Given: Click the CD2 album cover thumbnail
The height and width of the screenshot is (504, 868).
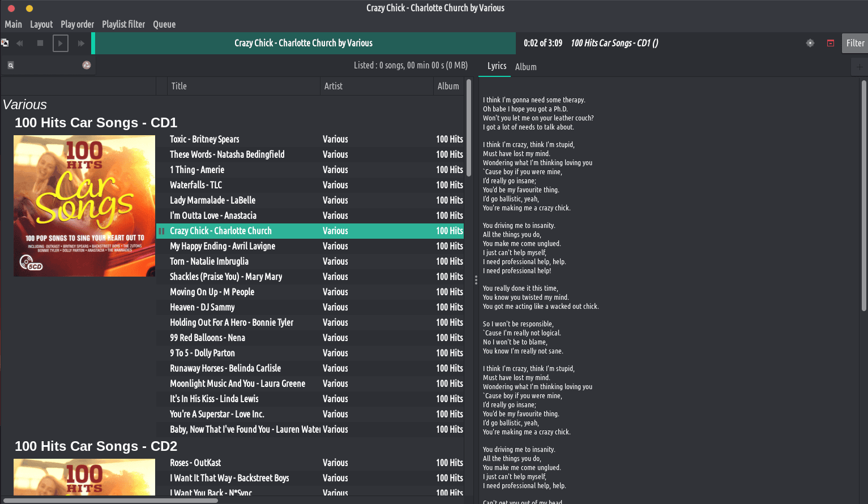Looking at the screenshot, I should pos(84,477).
